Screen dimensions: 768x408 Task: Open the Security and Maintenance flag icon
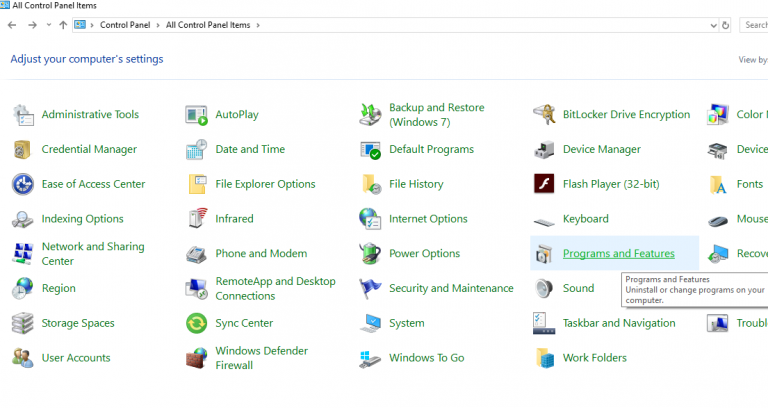tap(370, 288)
